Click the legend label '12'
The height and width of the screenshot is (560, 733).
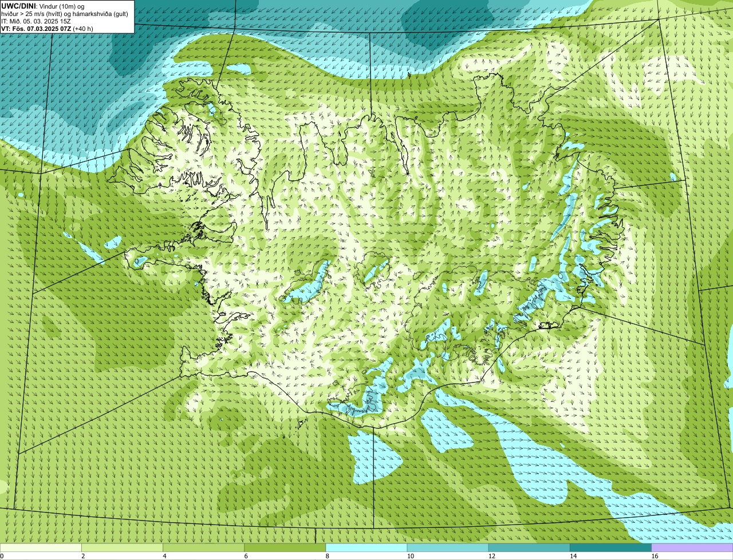(491, 556)
